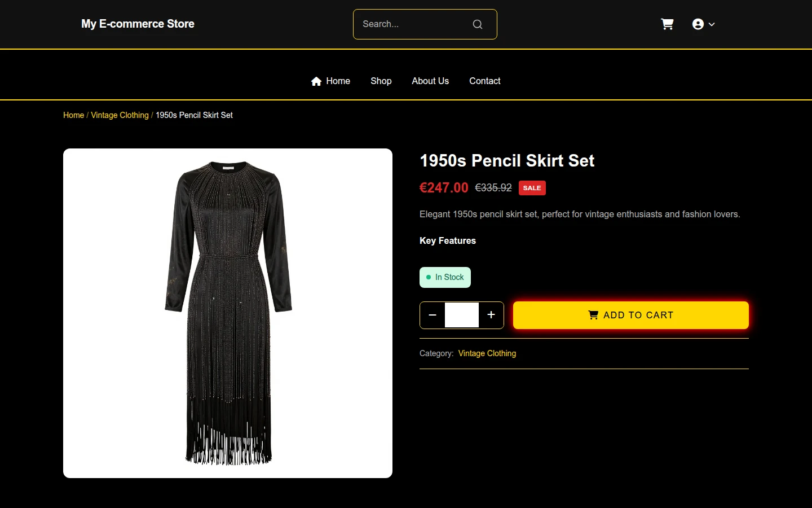This screenshot has height=508, width=812.
Task: Open the Vintage Clothing breadcrumb link
Action: 120,115
